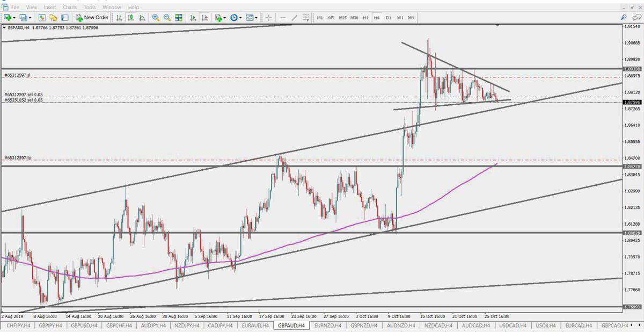Open a new chart window
Screen dimensions: 644x332
pos(6,17)
